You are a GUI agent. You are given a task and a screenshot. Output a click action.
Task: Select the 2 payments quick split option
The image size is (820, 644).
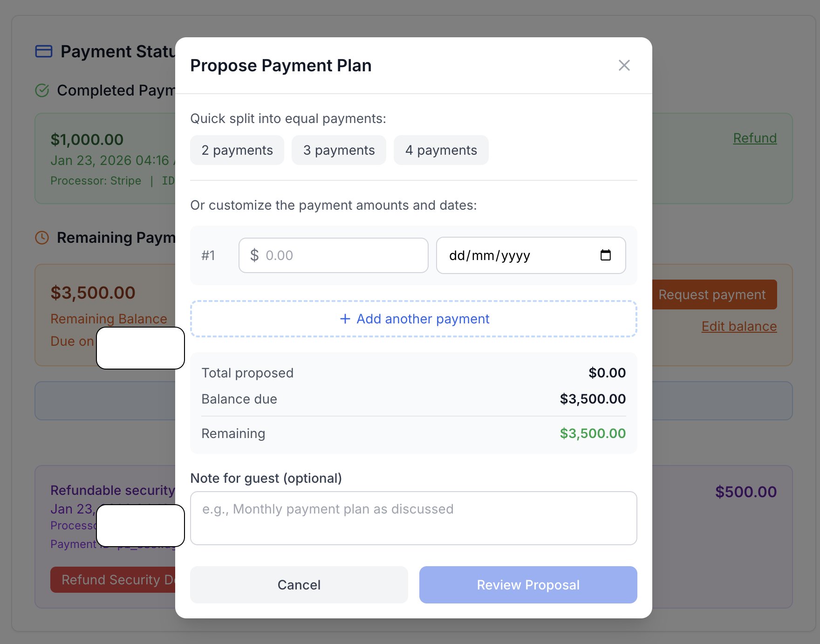pos(237,150)
